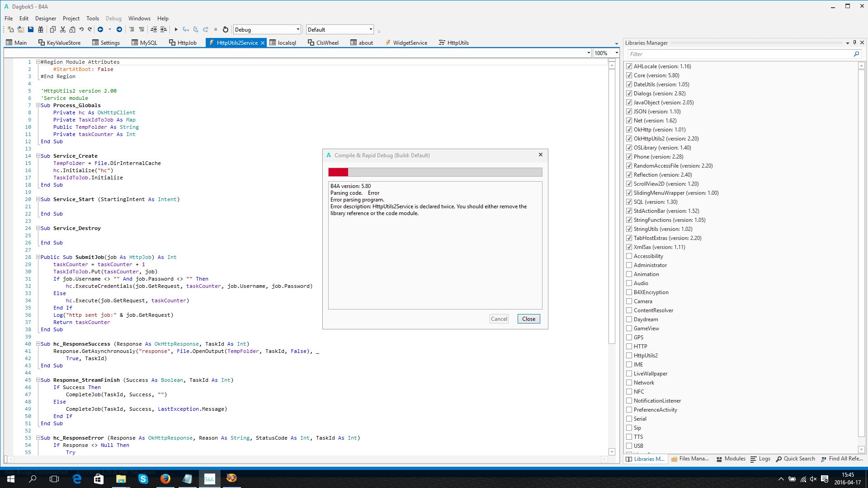Undo the last edit

[81, 29]
